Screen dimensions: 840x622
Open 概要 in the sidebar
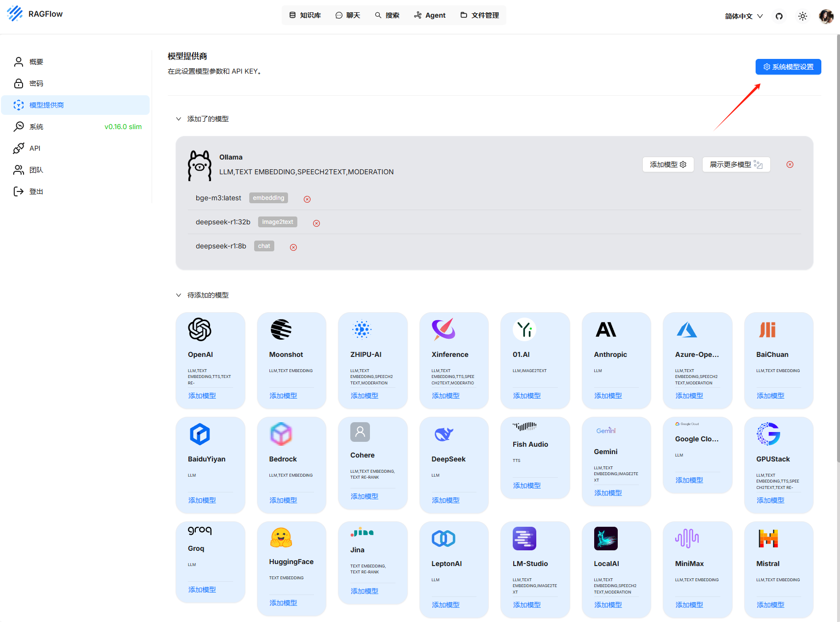[76, 62]
